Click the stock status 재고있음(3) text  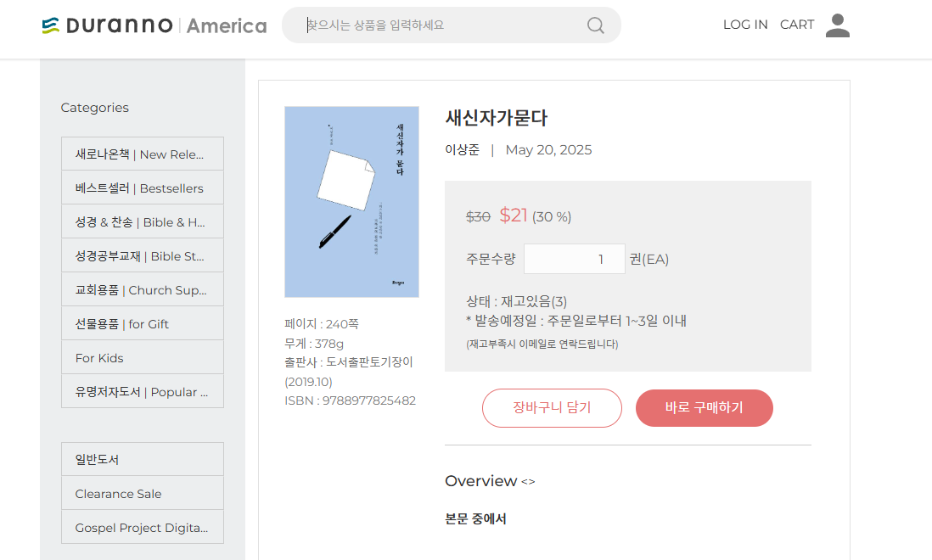point(517,301)
